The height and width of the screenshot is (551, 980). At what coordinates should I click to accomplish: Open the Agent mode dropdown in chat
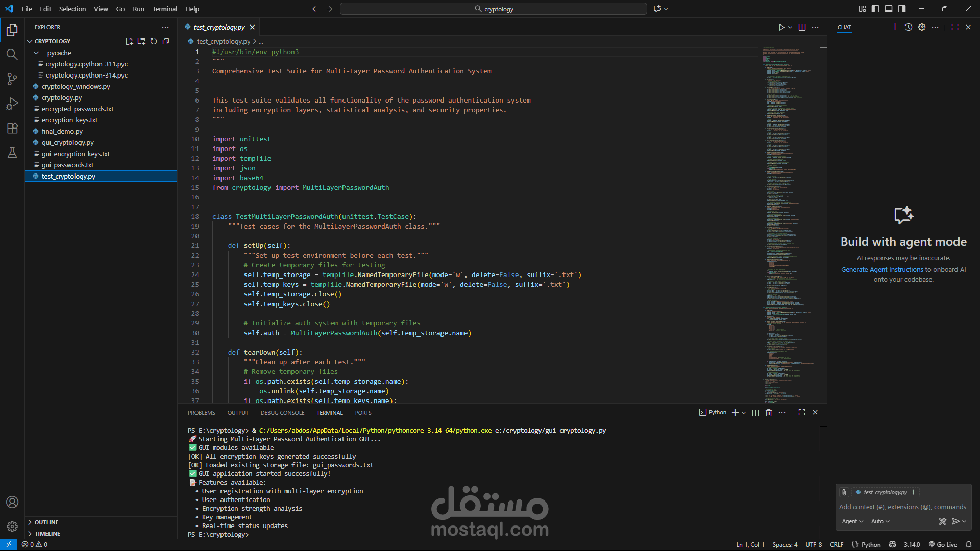(x=852, y=521)
